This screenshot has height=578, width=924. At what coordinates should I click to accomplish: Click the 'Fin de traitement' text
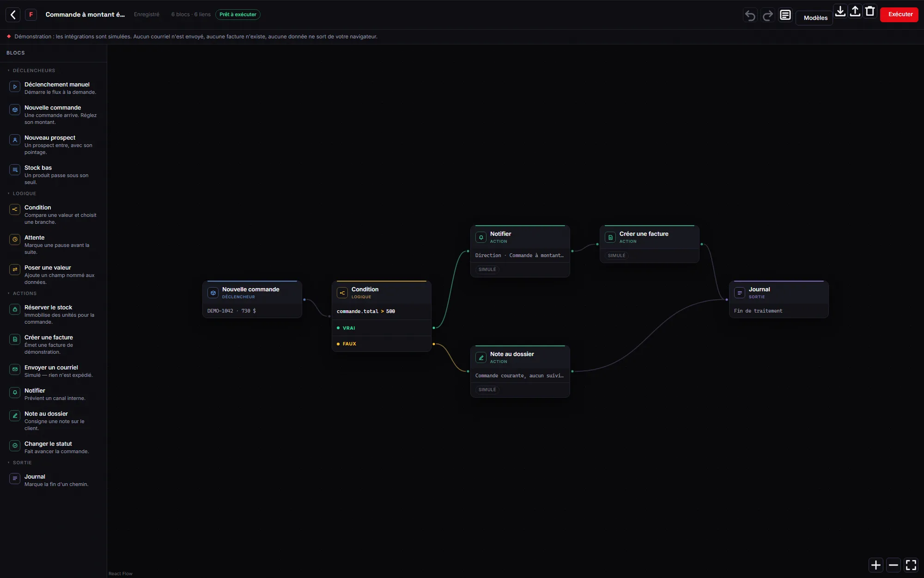click(x=758, y=311)
